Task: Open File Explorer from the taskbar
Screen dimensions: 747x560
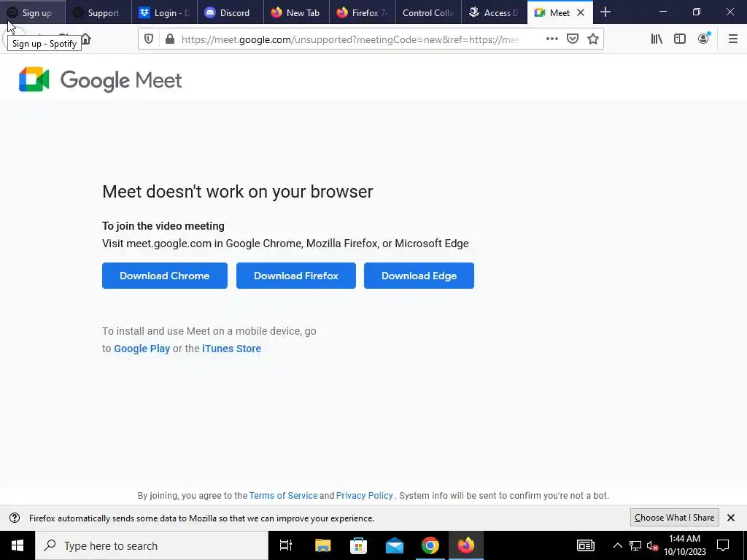Action: [x=322, y=545]
